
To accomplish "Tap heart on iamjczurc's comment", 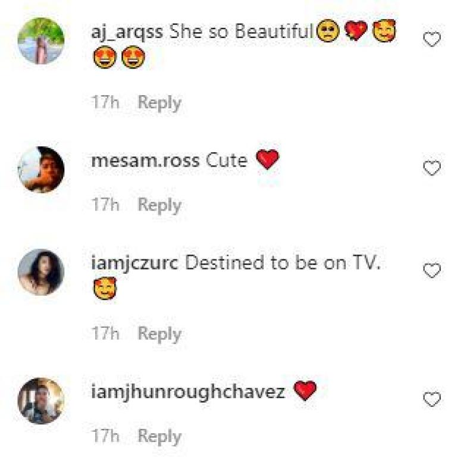I will [432, 270].
